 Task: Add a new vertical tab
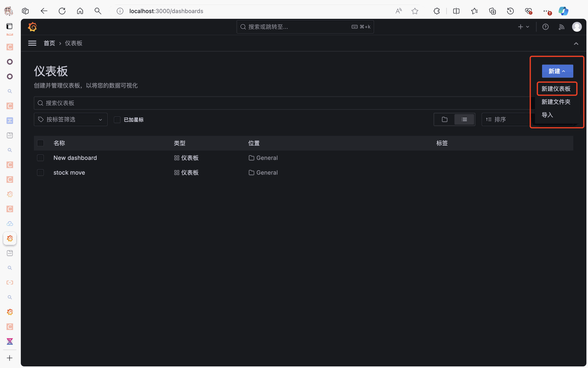coord(10,358)
